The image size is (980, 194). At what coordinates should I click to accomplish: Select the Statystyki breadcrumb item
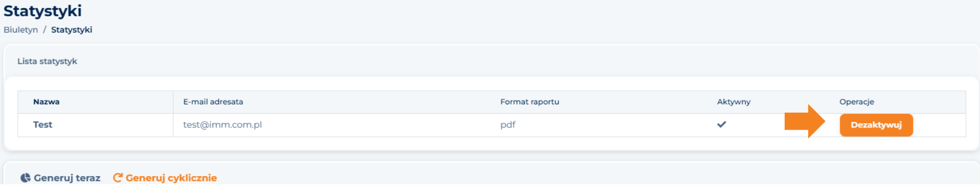tap(71, 30)
